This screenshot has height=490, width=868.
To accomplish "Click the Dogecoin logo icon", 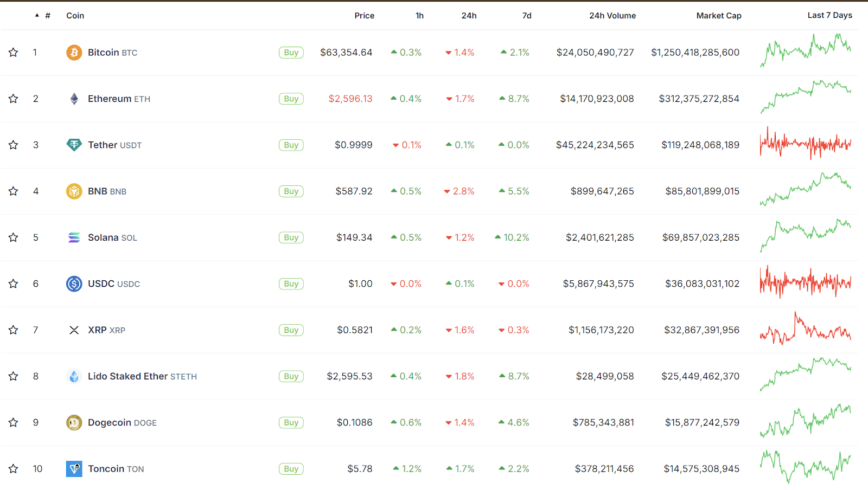I will click(74, 422).
